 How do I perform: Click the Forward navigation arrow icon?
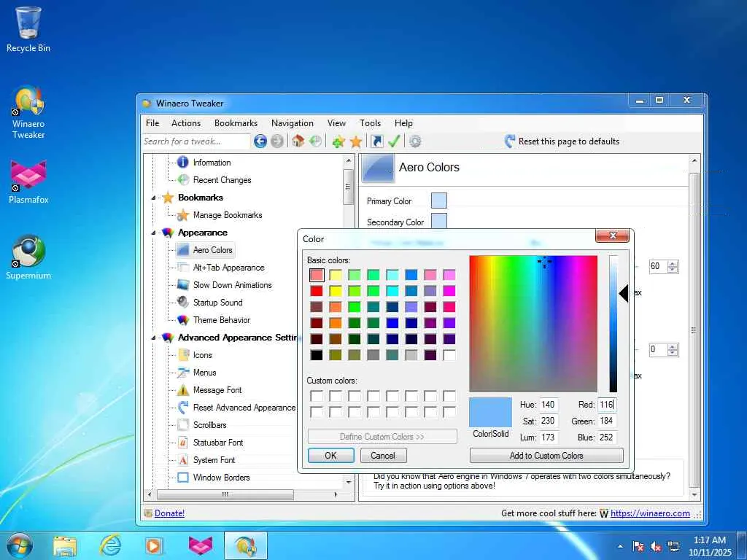point(276,141)
